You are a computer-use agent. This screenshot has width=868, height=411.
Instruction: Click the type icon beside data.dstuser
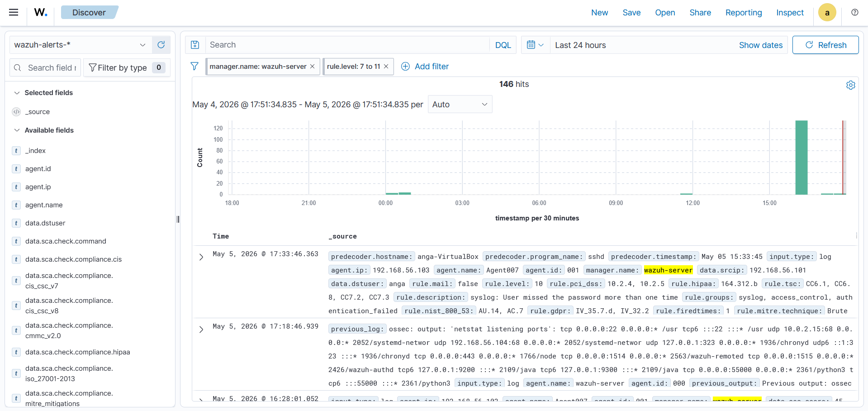click(16, 223)
